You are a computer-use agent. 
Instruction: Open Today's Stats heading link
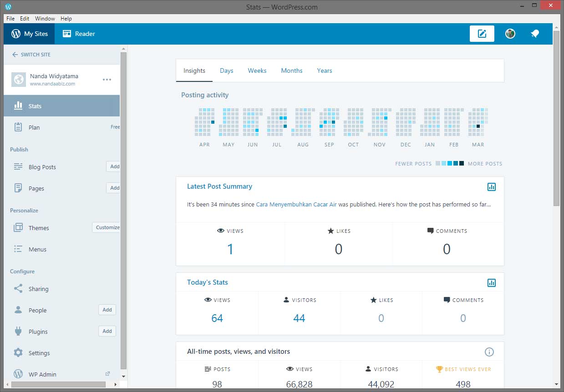207,282
